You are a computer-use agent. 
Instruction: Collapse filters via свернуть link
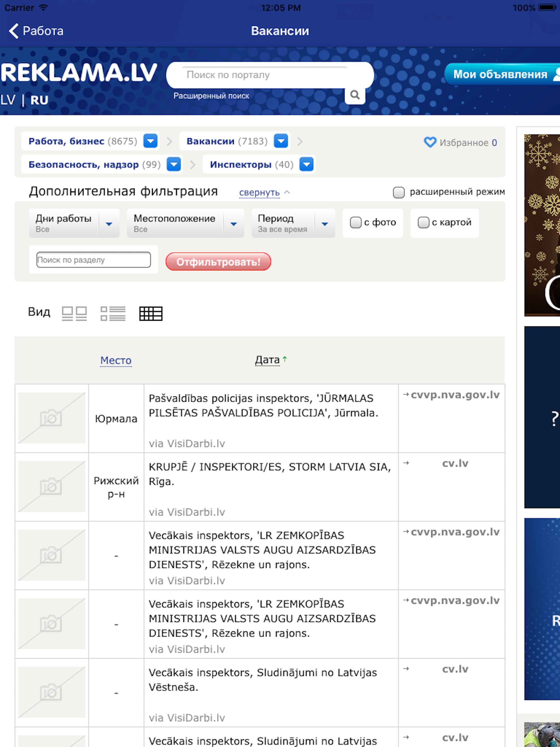[259, 192]
